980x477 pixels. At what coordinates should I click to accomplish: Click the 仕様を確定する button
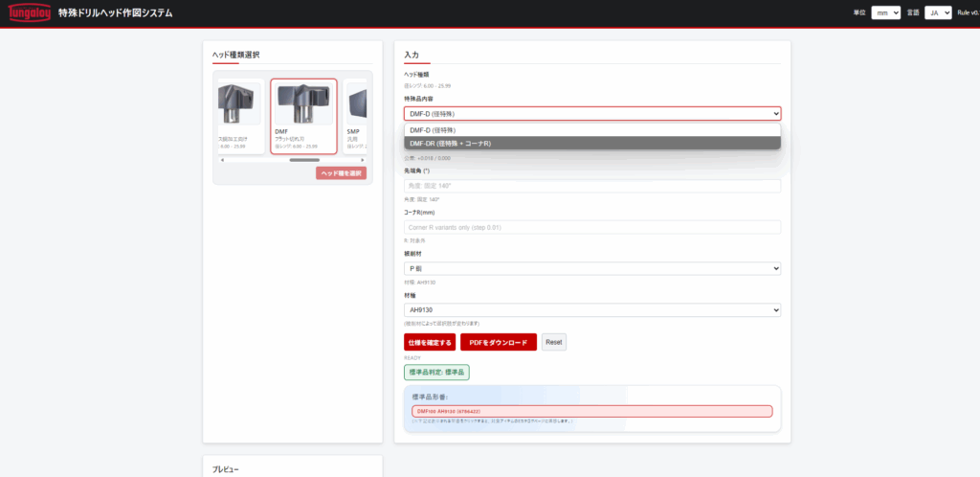click(429, 342)
